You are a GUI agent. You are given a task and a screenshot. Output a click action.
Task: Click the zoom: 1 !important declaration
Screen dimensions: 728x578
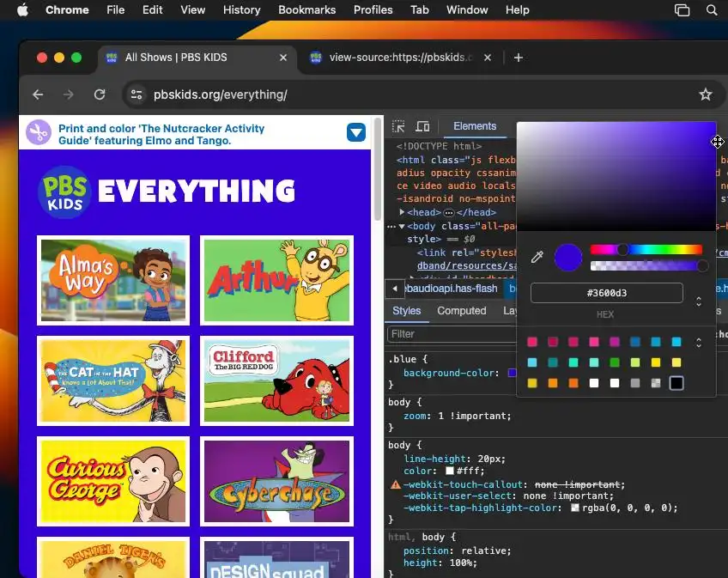coord(457,416)
